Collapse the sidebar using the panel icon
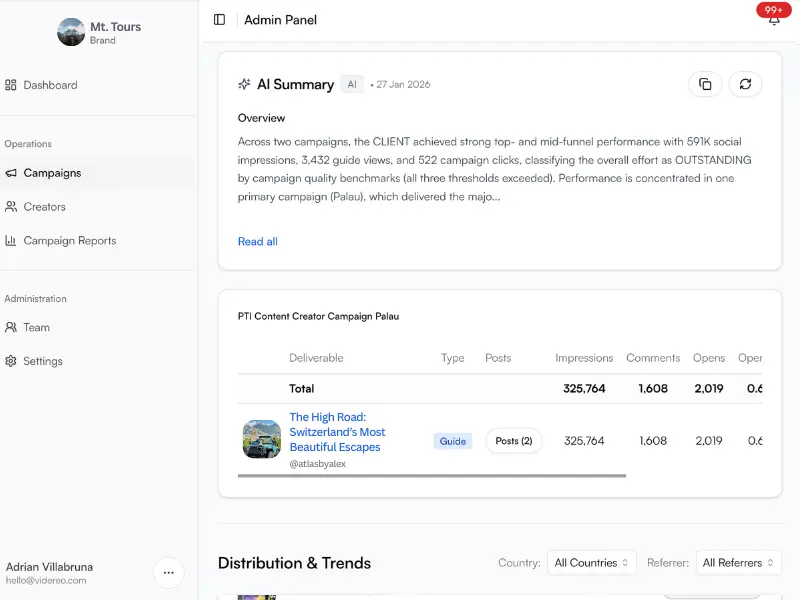800x600 pixels. (x=219, y=19)
